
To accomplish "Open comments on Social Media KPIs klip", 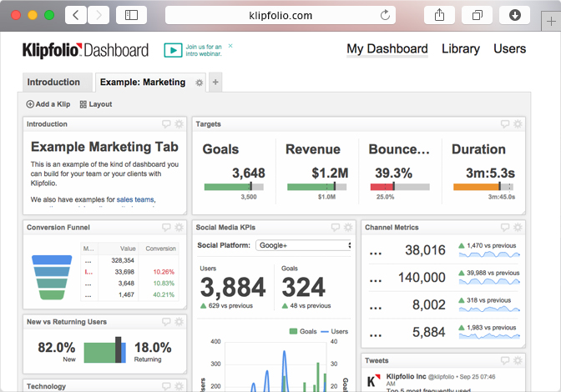I will coord(336,227).
